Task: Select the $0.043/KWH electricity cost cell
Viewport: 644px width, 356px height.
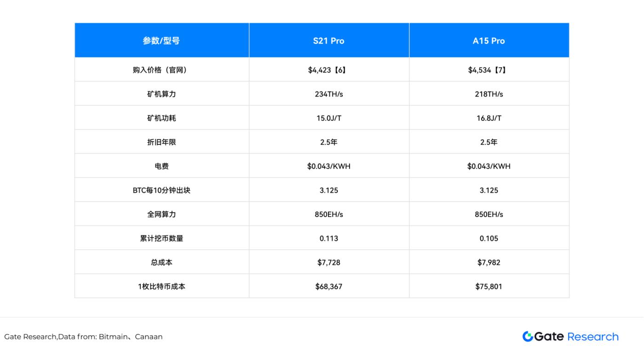Action: 328,166
